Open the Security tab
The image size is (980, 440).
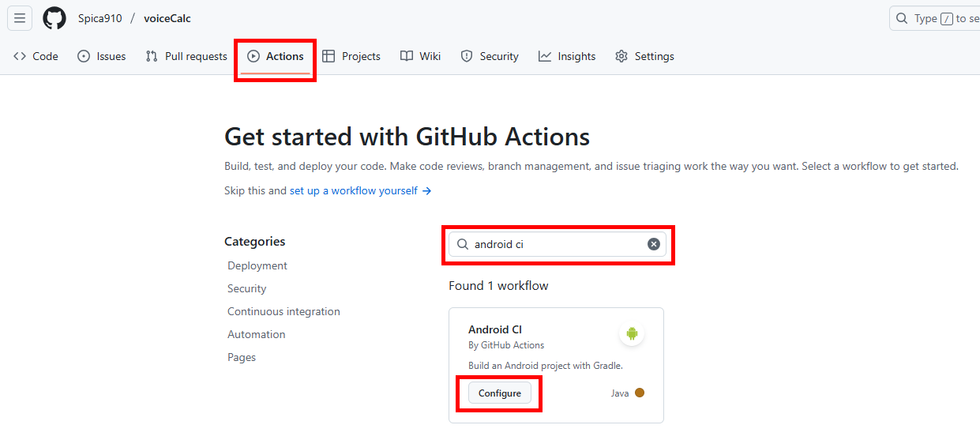click(490, 56)
